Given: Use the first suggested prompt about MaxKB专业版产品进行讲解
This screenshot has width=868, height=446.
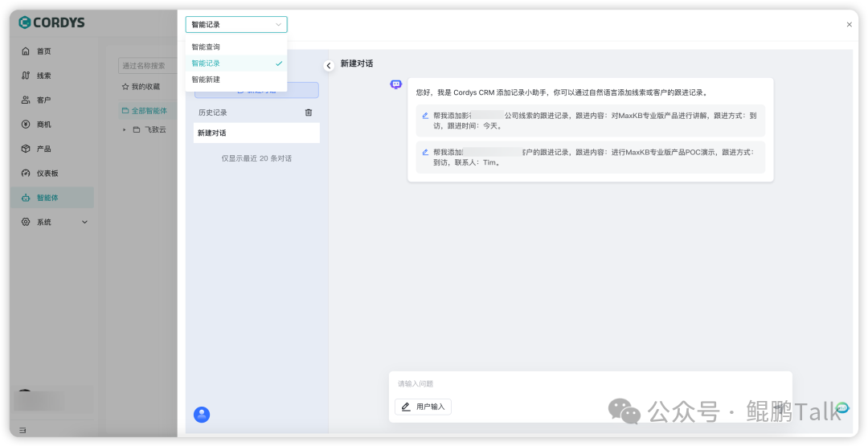Looking at the screenshot, I should (590, 121).
